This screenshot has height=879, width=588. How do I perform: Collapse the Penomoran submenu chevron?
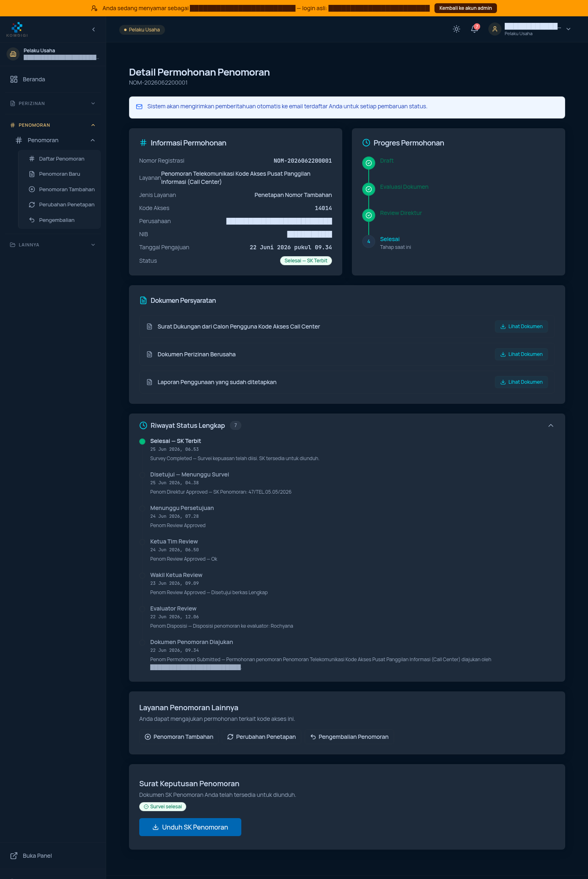(x=93, y=140)
